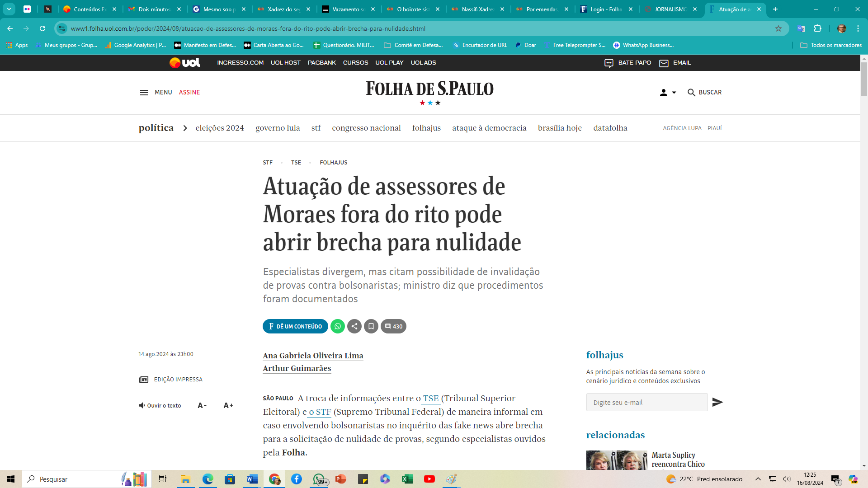Open author Ana Gabriela Oliveira Lima link
This screenshot has width=868, height=488.
click(x=313, y=356)
